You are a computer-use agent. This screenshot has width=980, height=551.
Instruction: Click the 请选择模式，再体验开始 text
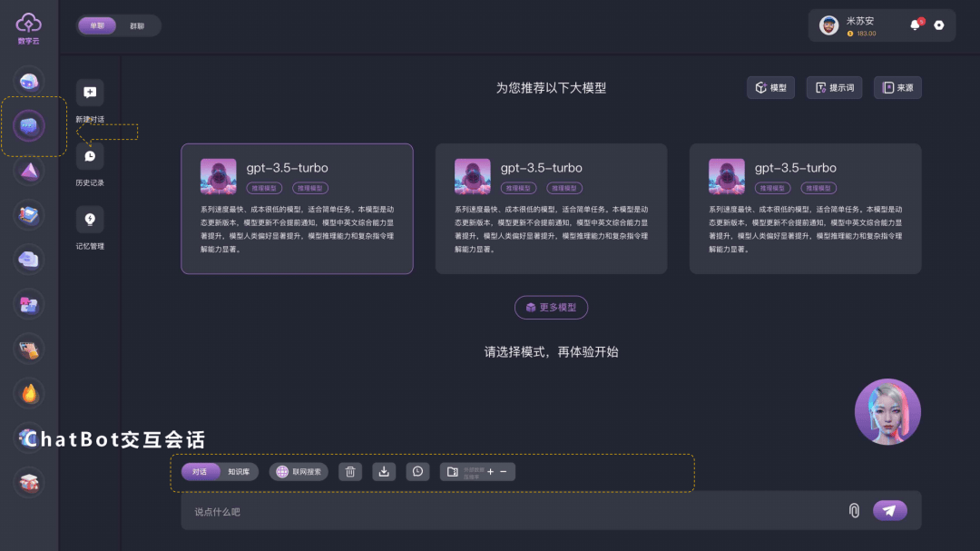coord(552,352)
